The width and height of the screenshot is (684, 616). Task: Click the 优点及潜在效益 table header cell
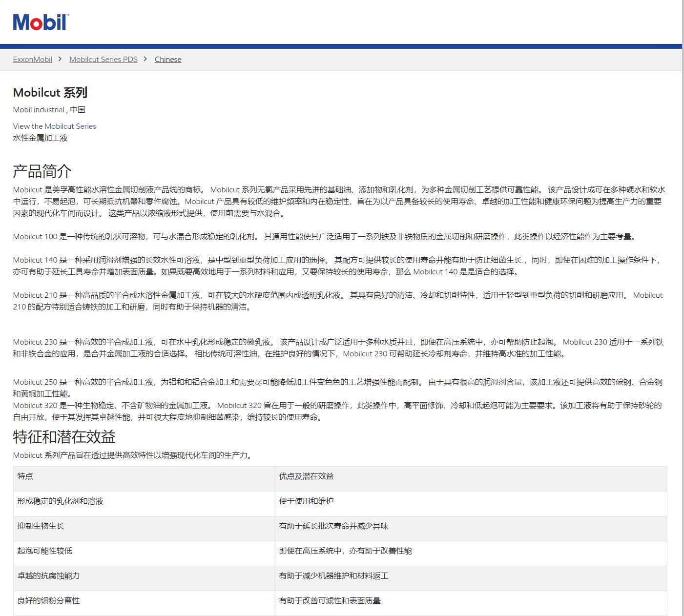coord(471,479)
